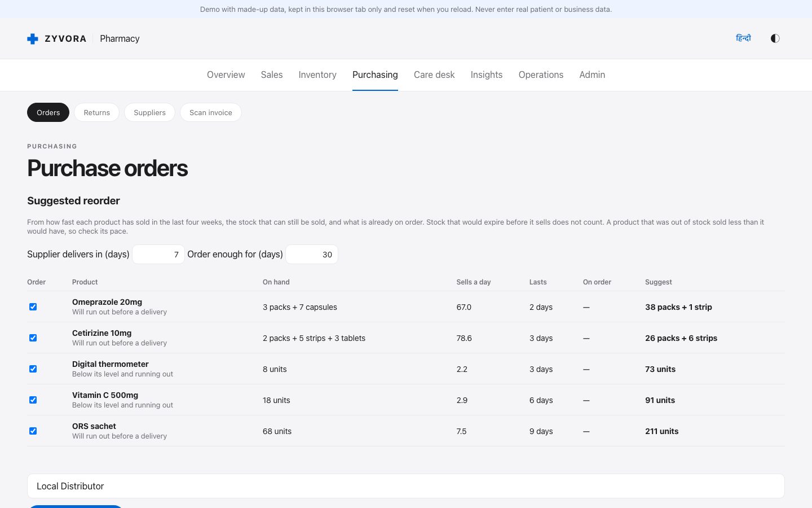Open the Inventory tab
This screenshot has height=508, width=812.
tap(317, 75)
